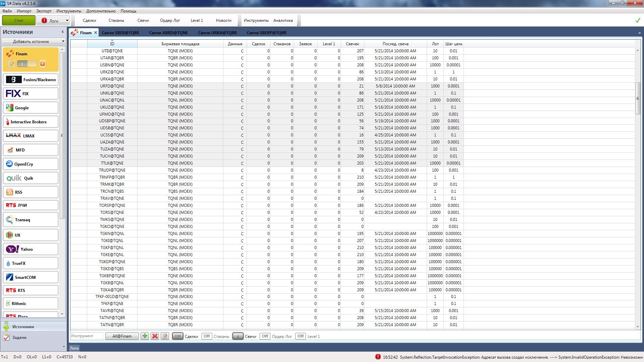This screenshot has width=644, height=362.
Task: Select the RTS ЛЧИ source
Action: (x=31, y=205)
